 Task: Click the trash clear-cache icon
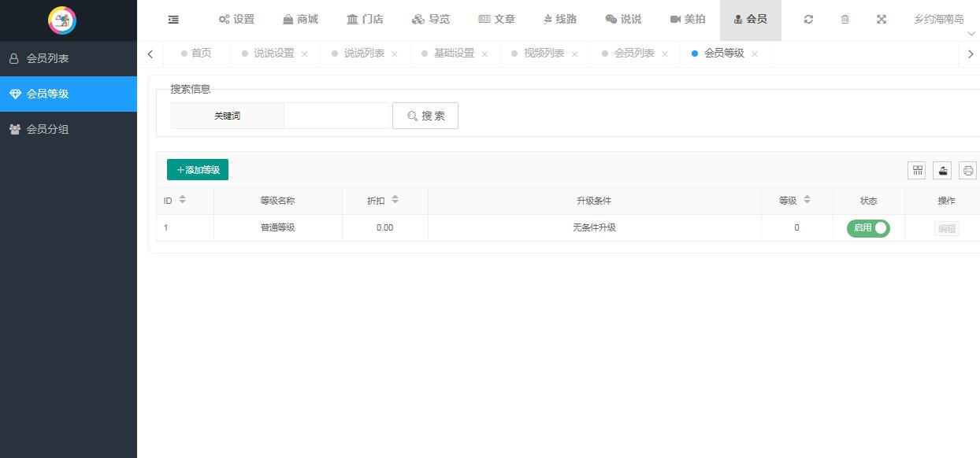point(845,20)
